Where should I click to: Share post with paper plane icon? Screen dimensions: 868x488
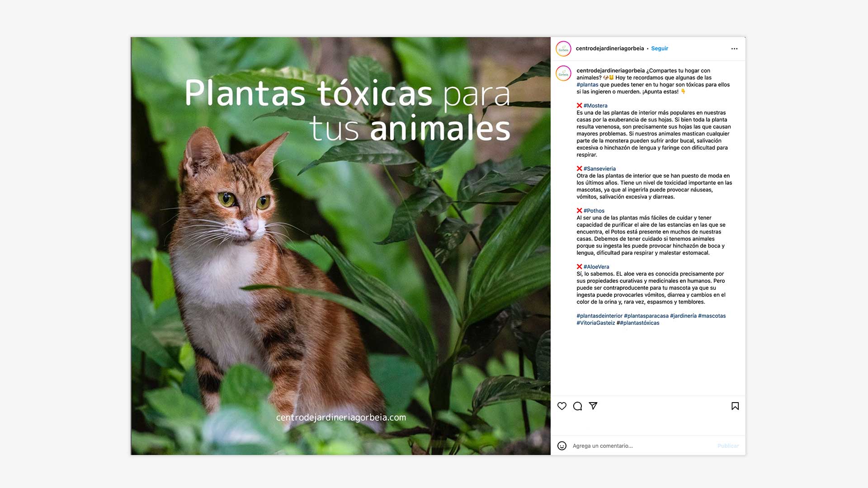pos(593,406)
